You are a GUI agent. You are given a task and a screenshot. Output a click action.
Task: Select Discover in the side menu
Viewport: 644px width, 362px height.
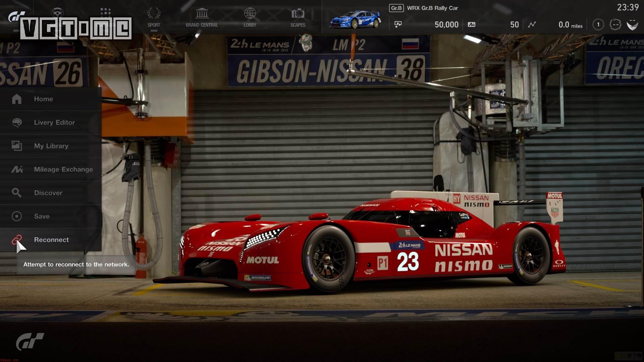click(51, 193)
